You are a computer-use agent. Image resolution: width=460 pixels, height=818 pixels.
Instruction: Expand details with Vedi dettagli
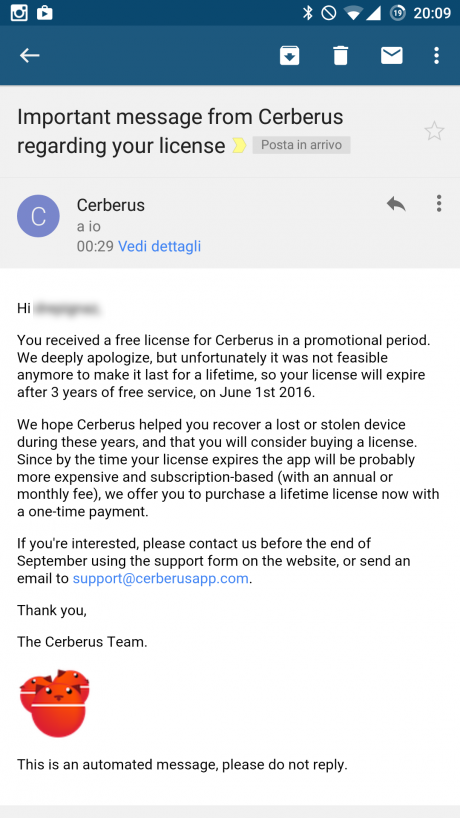pos(159,246)
